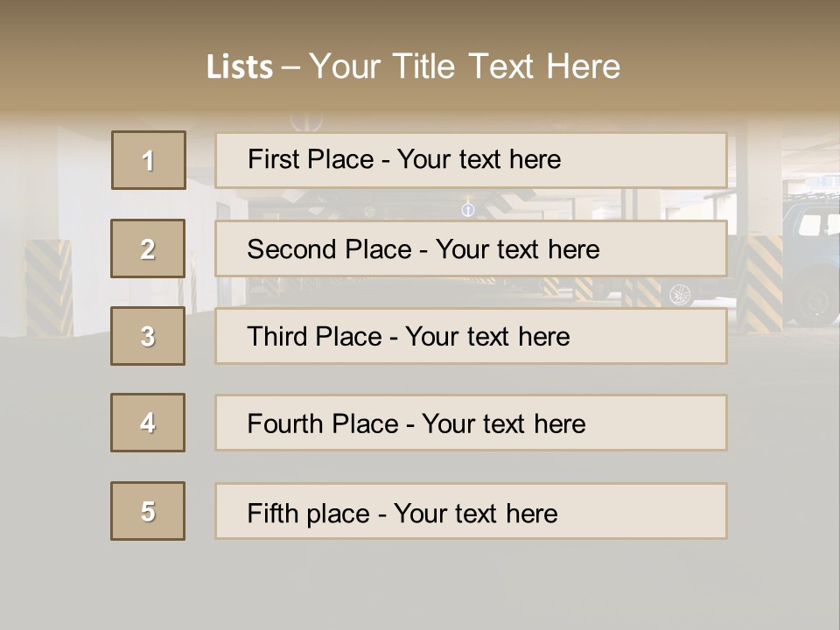Click the word "Fourth" in the list
This screenshot has height=630, width=840.
pos(285,424)
